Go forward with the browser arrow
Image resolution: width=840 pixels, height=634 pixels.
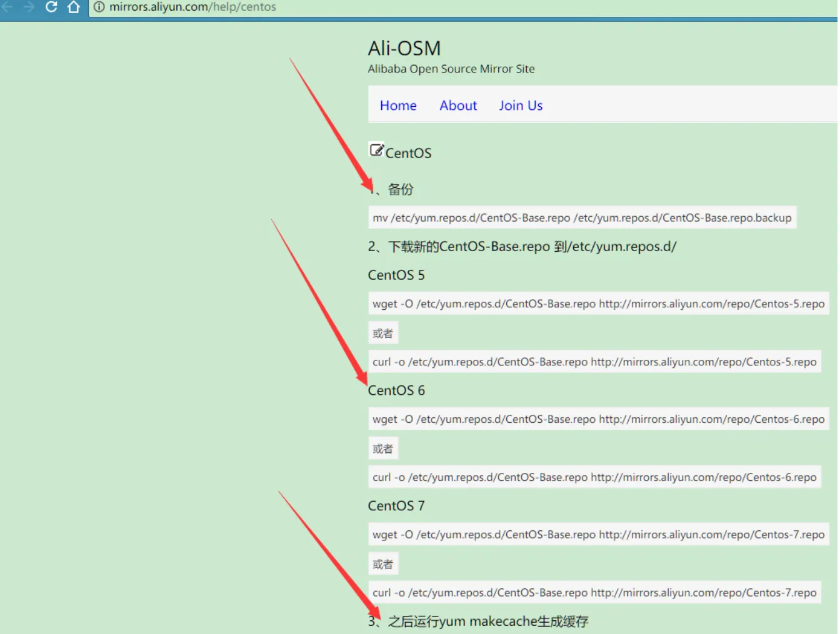(x=29, y=7)
